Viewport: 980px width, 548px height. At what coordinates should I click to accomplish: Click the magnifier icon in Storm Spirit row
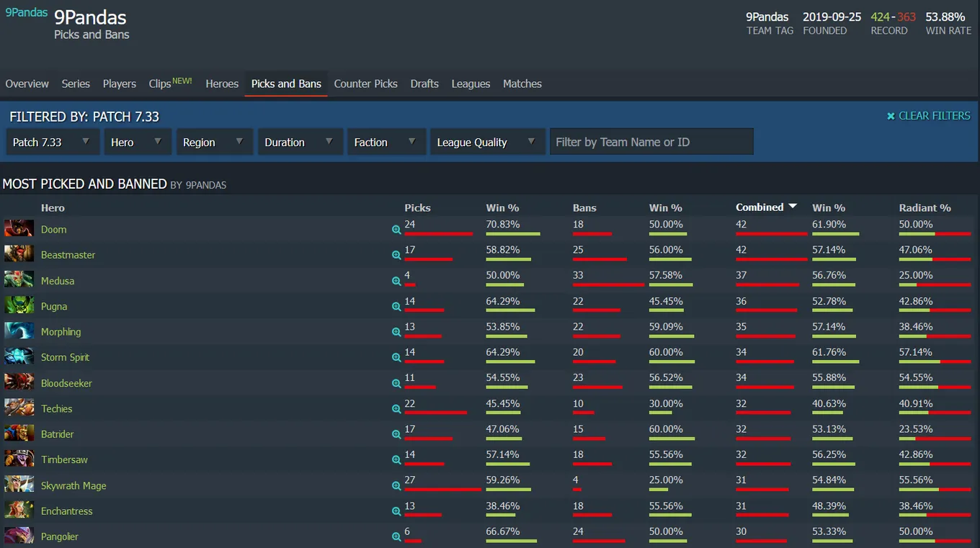pyautogui.click(x=396, y=357)
